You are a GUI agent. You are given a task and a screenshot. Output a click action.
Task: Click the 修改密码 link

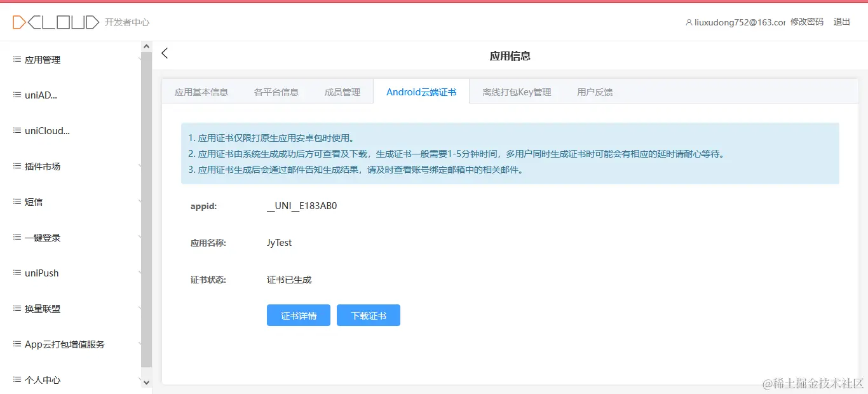point(807,22)
